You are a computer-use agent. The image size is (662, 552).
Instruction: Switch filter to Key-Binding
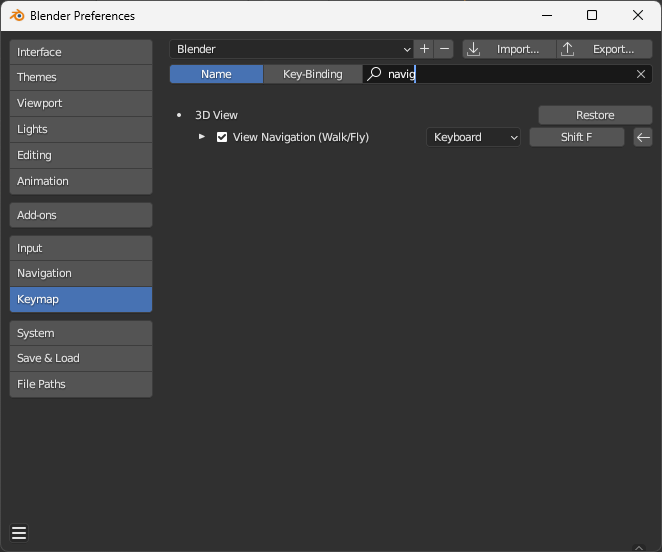(x=312, y=74)
